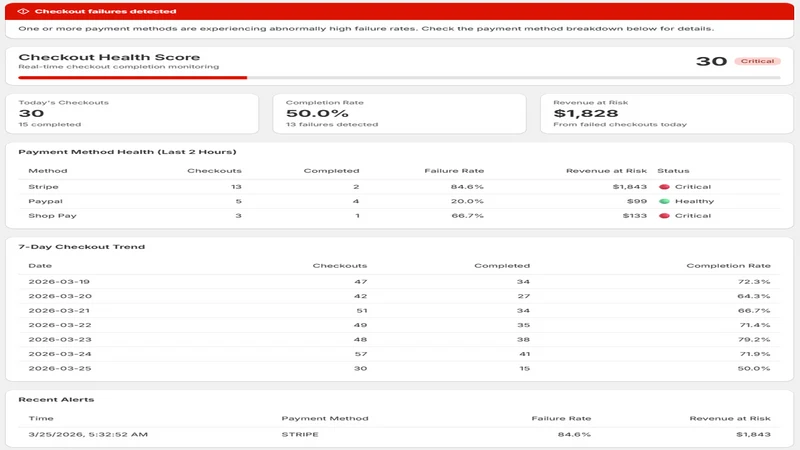Select the Stripe method row name
Viewport: 800px width, 450px height.
tap(43, 187)
